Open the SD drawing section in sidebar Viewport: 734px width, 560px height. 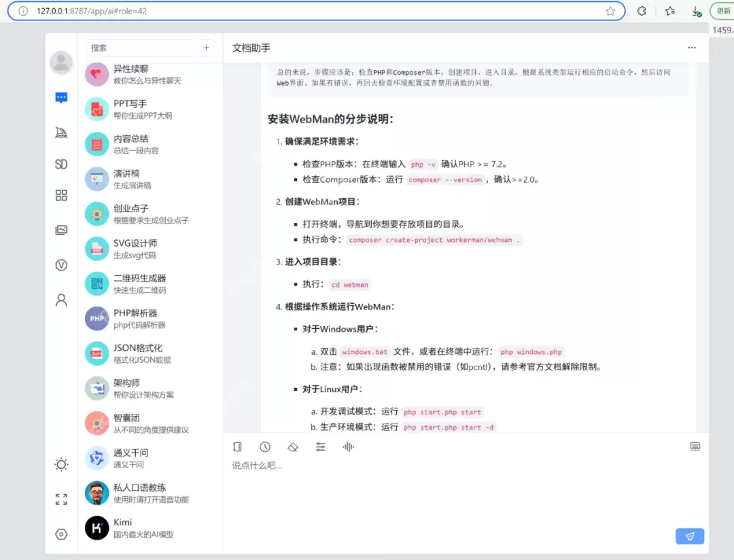61,164
